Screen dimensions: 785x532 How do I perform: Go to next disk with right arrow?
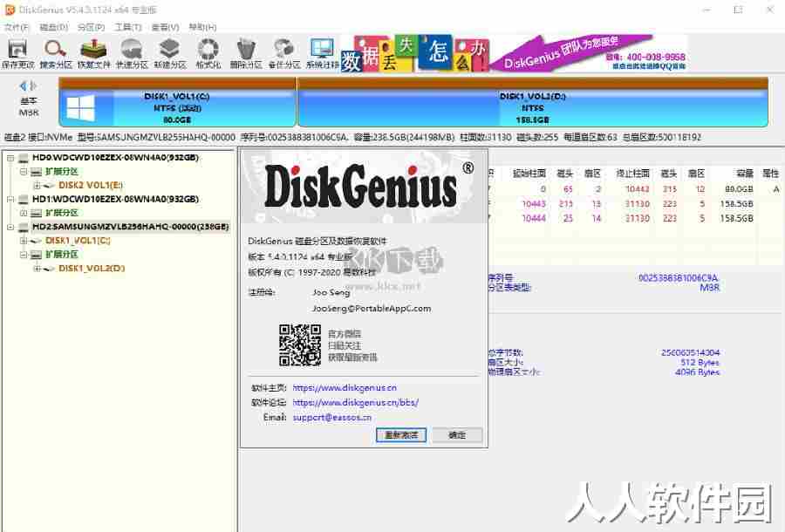pyautogui.click(x=33, y=85)
